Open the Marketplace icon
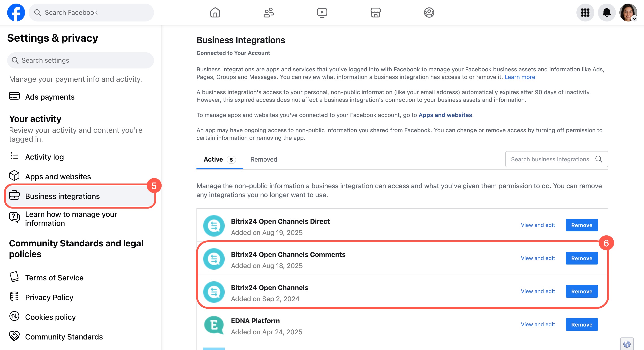644x350 pixels. [x=375, y=13]
